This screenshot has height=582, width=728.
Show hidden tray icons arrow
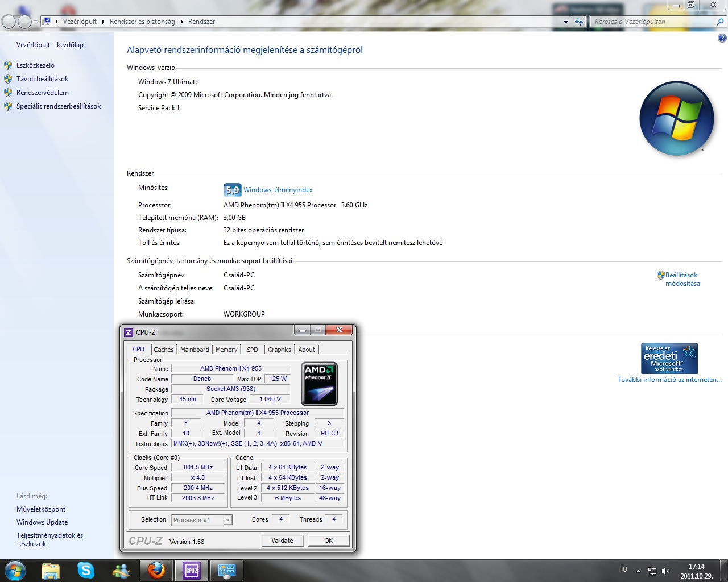click(x=638, y=571)
